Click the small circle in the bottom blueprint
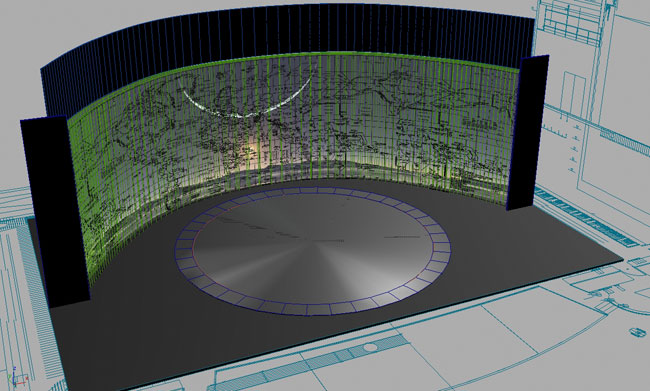The width and height of the screenshot is (650, 391). 369,347
